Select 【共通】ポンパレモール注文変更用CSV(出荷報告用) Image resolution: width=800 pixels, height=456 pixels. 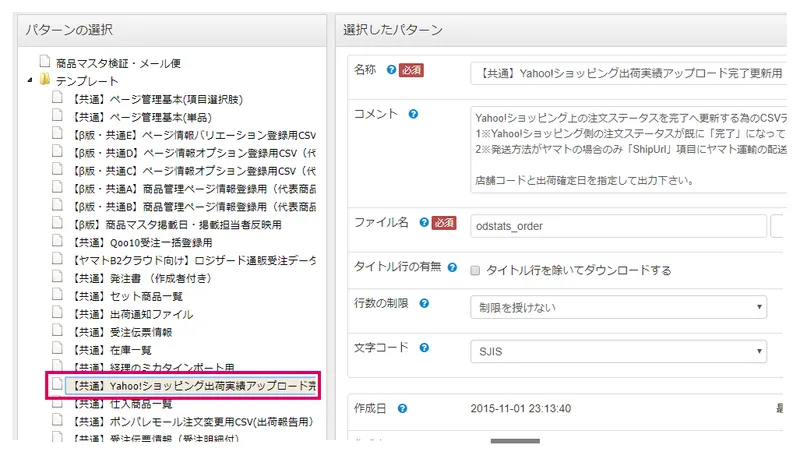[x=191, y=422]
